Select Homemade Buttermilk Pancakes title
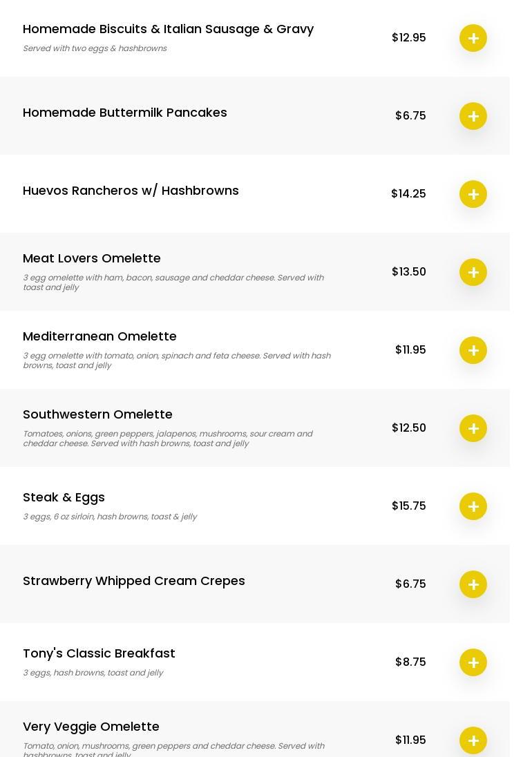Viewport: 532px width, 757px height. (x=124, y=113)
